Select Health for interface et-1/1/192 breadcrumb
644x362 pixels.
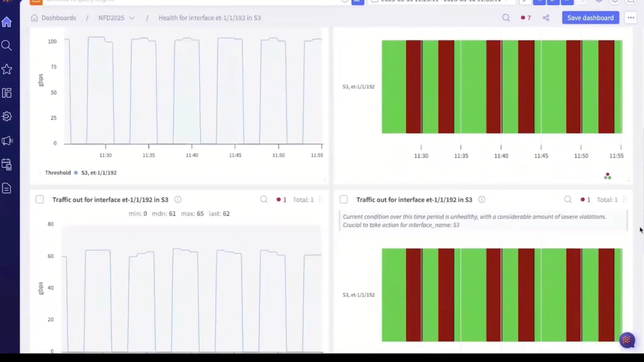[210, 18]
